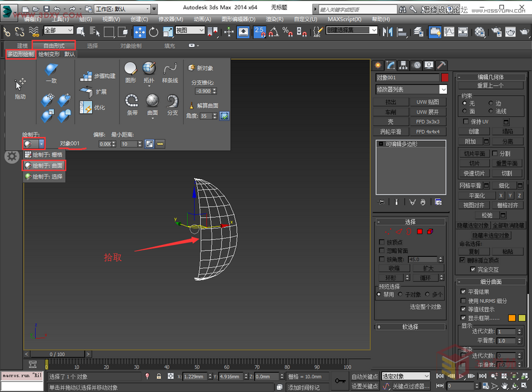Click the 样条线 (Splines) freeform tool
This screenshot has width=532, height=392.
point(170,68)
